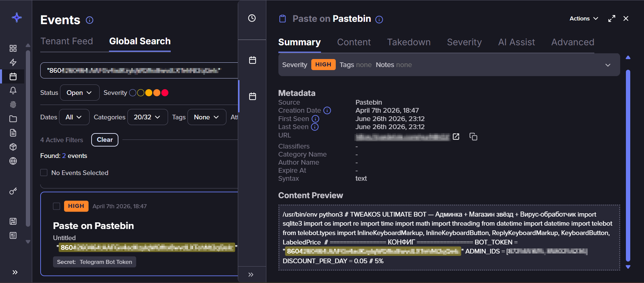Toggle the yellow severity filter circle

tap(149, 93)
